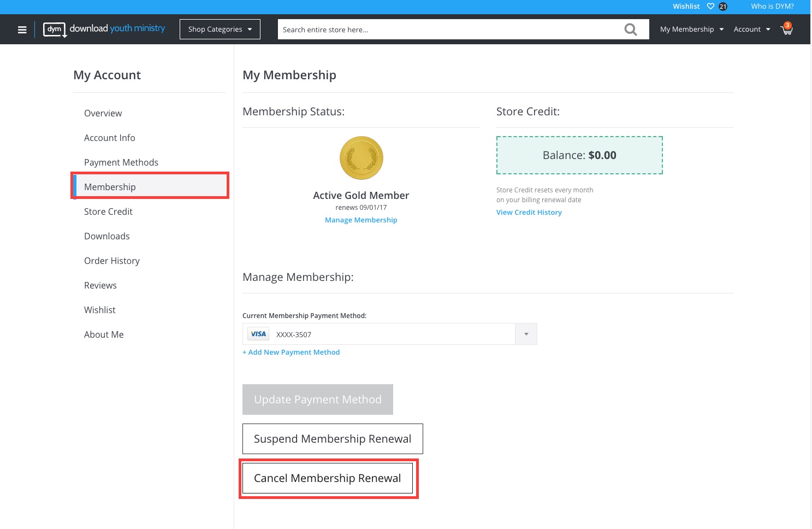Expand the Account header dropdown
The width and height of the screenshot is (812, 529).
(x=752, y=30)
